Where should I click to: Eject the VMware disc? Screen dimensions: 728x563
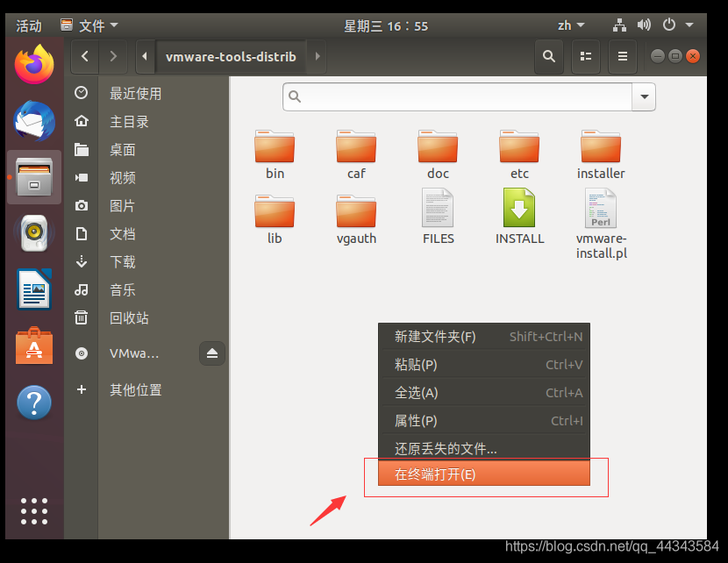coord(212,353)
